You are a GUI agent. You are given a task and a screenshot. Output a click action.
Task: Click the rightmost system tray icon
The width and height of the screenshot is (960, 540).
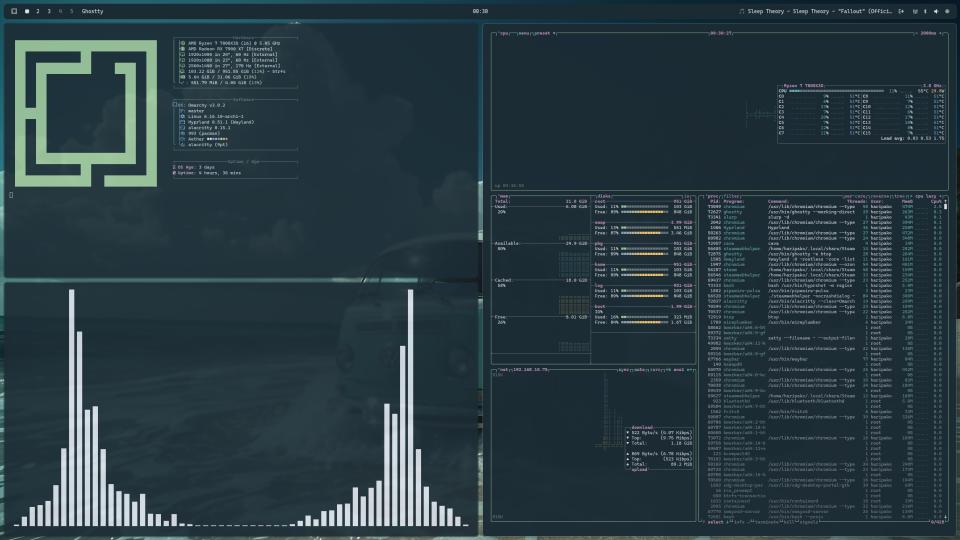click(947, 11)
